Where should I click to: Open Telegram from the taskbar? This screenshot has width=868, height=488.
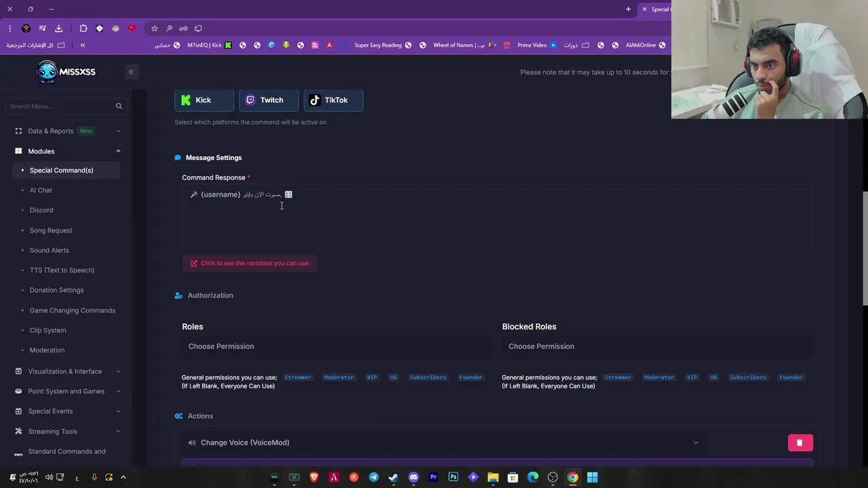click(x=374, y=477)
